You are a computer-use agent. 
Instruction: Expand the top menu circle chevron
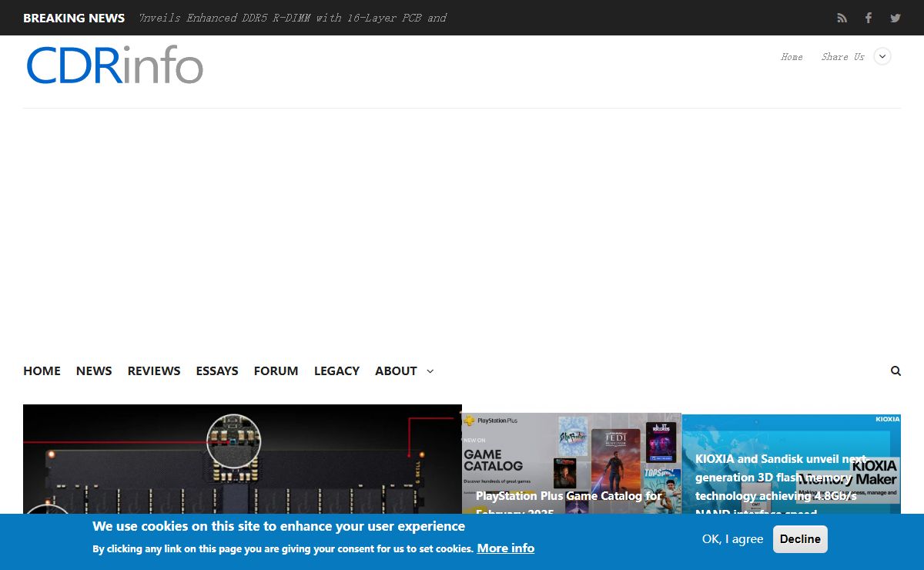click(882, 56)
